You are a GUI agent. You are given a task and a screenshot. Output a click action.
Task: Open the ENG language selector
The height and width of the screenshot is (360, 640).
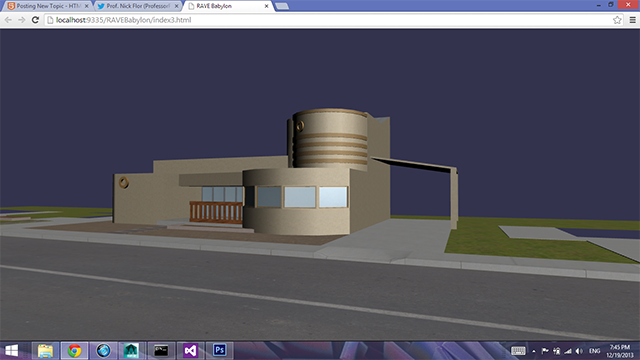[594, 351]
